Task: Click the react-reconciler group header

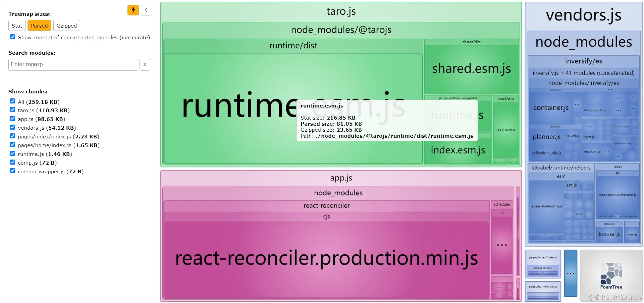Action: coord(327,206)
